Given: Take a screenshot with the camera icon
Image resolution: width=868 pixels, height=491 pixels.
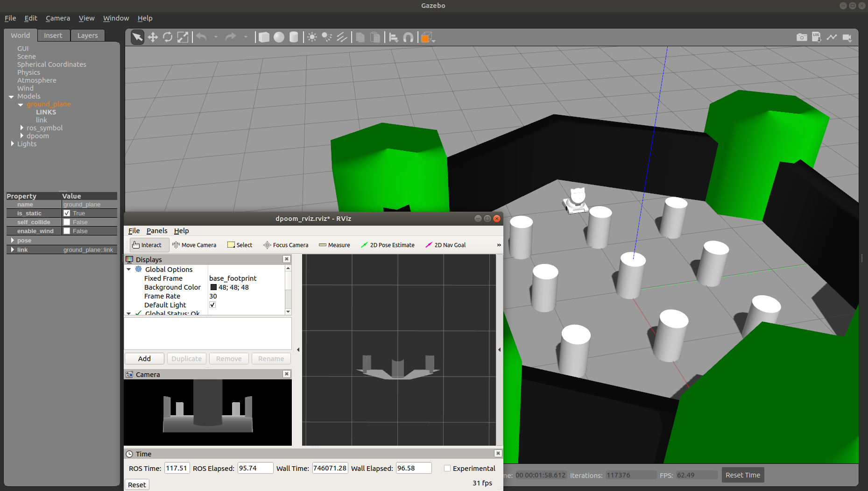Looking at the screenshot, I should pos(802,37).
